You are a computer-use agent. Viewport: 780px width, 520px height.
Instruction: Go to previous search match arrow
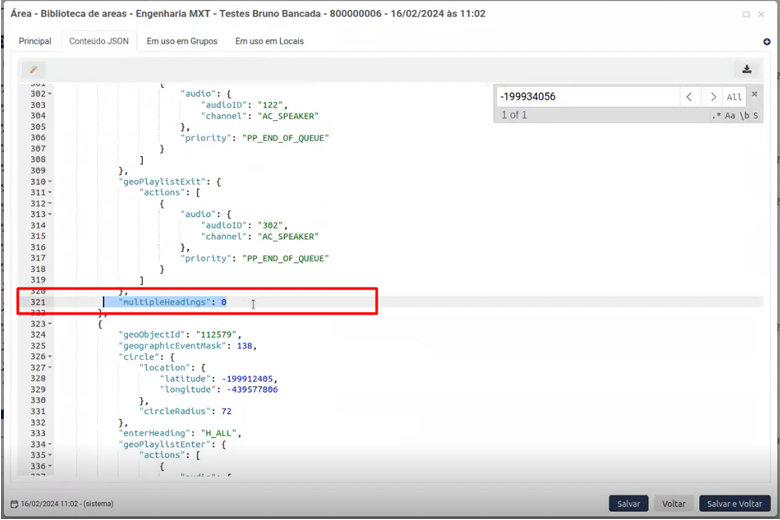click(689, 97)
